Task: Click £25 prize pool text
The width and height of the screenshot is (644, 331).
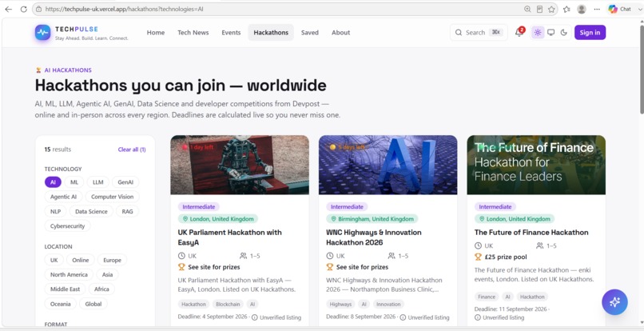Action: coord(506,257)
